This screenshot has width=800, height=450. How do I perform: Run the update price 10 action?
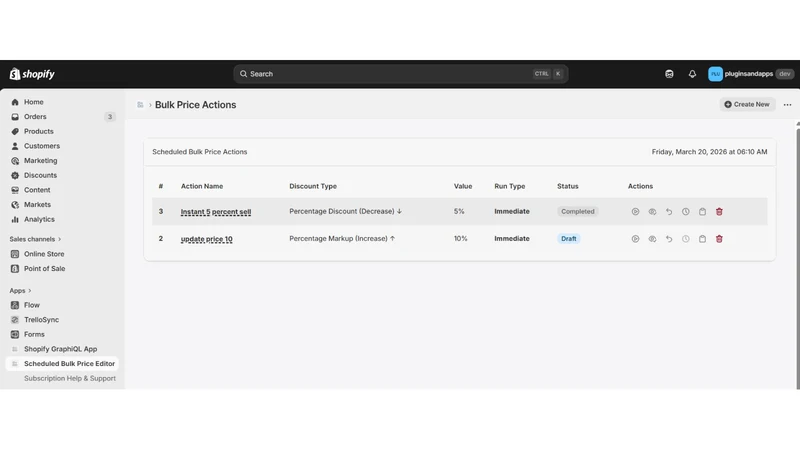(635, 239)
